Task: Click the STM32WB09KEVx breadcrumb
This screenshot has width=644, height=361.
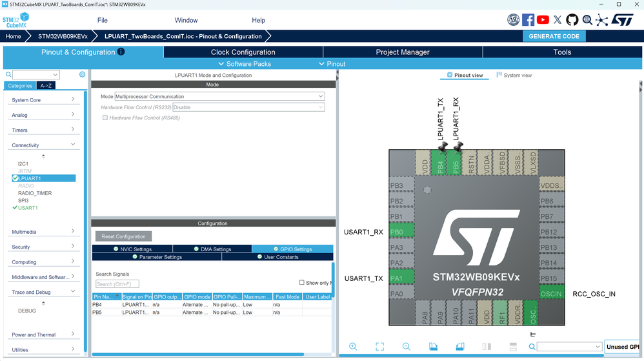Action: (63, 36)
